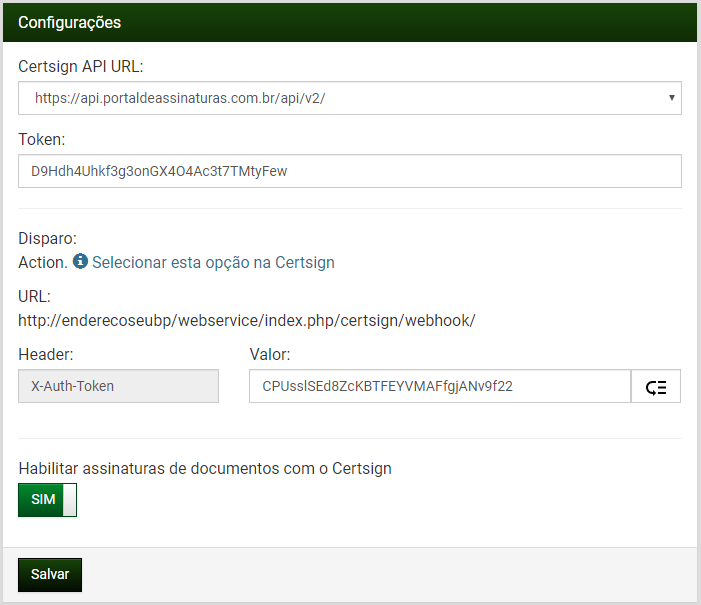Image resolution: width=701 pixels, height=605 pixels.
Task: Click the dropdown arrow on the API URL field
Action: coord(671,98)
